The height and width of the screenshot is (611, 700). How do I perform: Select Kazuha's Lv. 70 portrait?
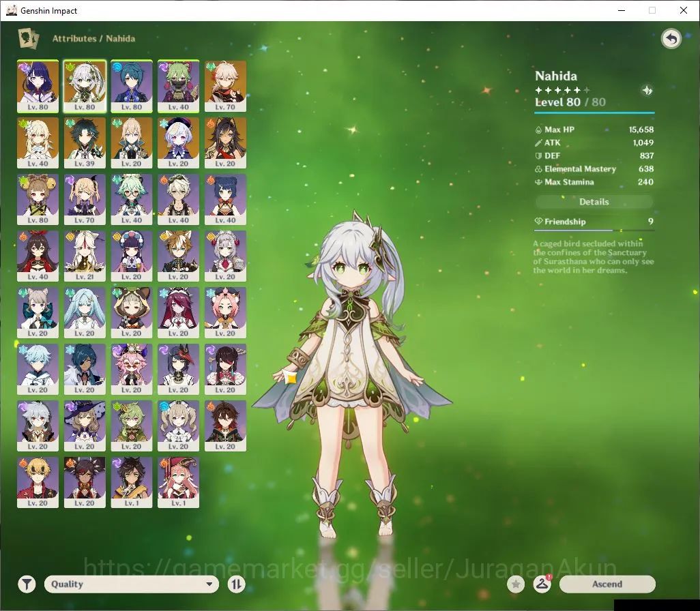pos(225,86)
